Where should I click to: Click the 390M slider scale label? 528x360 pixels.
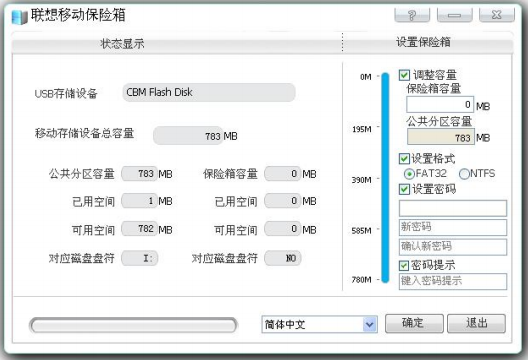pos(362,180)
